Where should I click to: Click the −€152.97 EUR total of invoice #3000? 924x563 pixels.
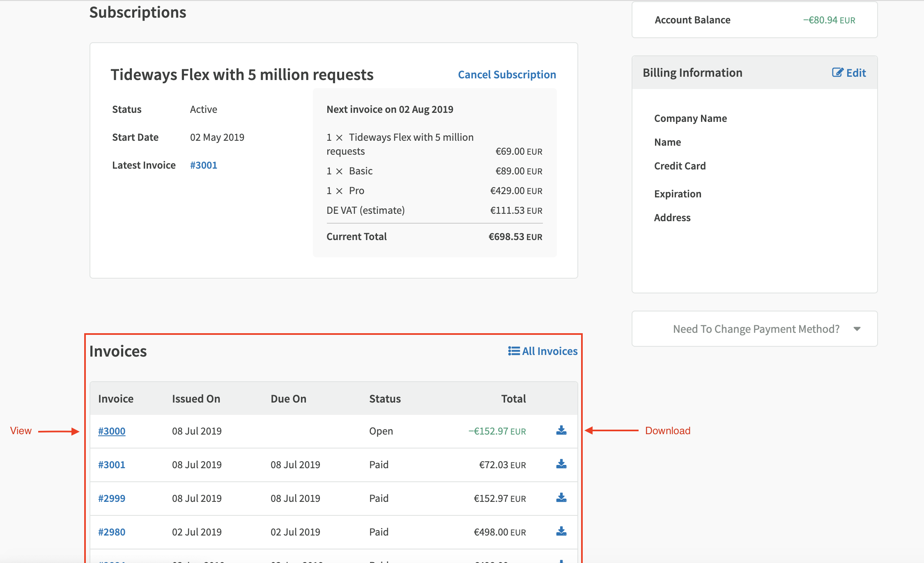click(497, 431)
